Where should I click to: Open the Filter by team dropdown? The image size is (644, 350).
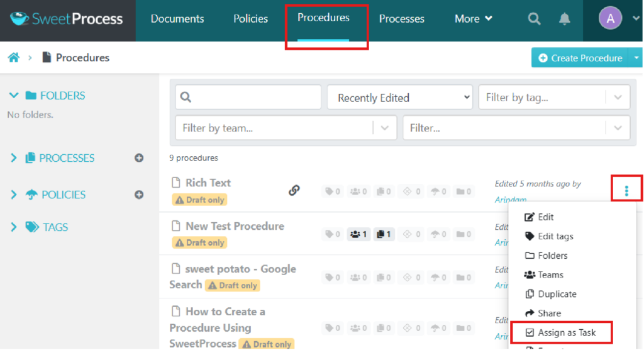[286, 128]
